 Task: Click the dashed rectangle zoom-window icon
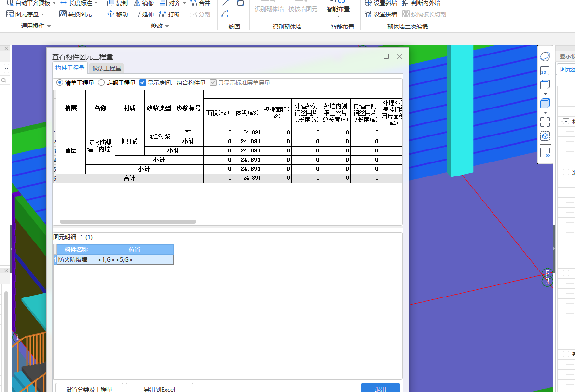[x=545, y=122]
